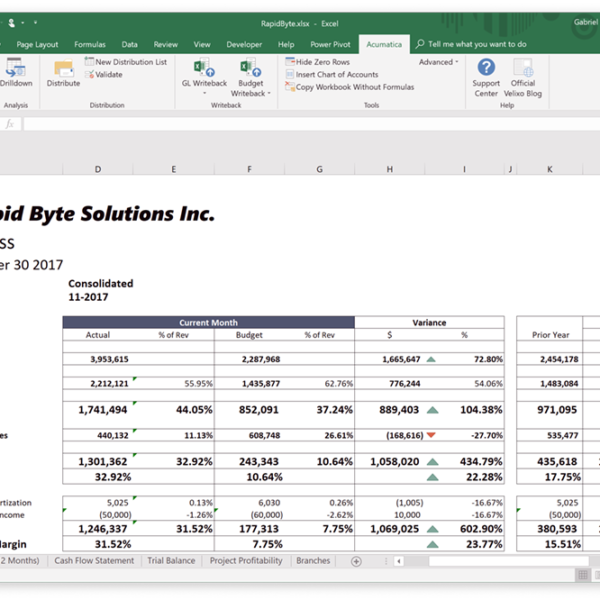Switch to the Page Layout tab
The image size is (600, 600).
(37, 44)
